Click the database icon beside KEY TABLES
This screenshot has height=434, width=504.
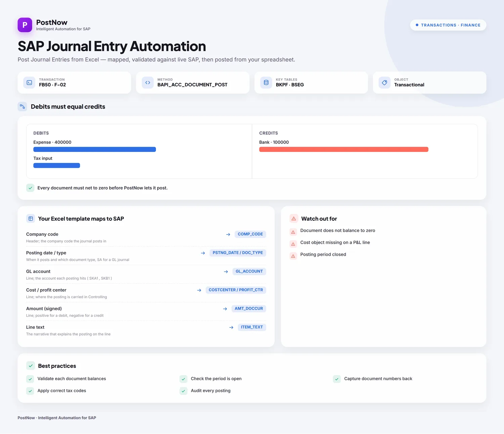pos(266,82)
